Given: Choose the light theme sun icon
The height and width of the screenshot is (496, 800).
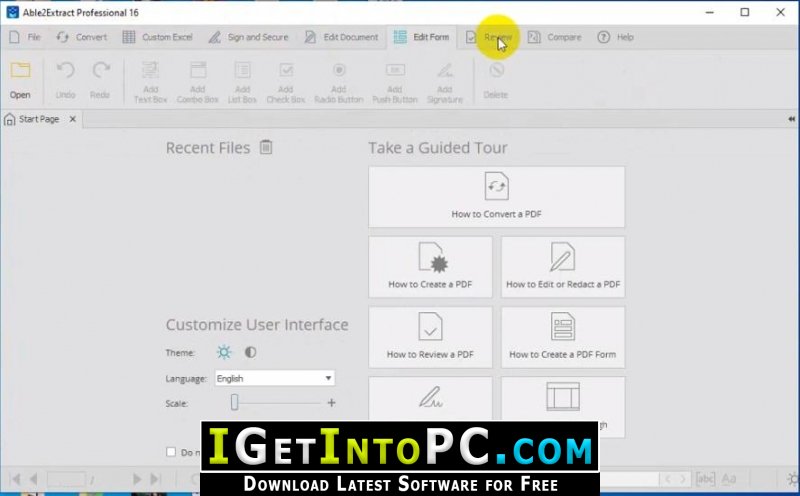Looking at the screenshot, I should (224, 352).
